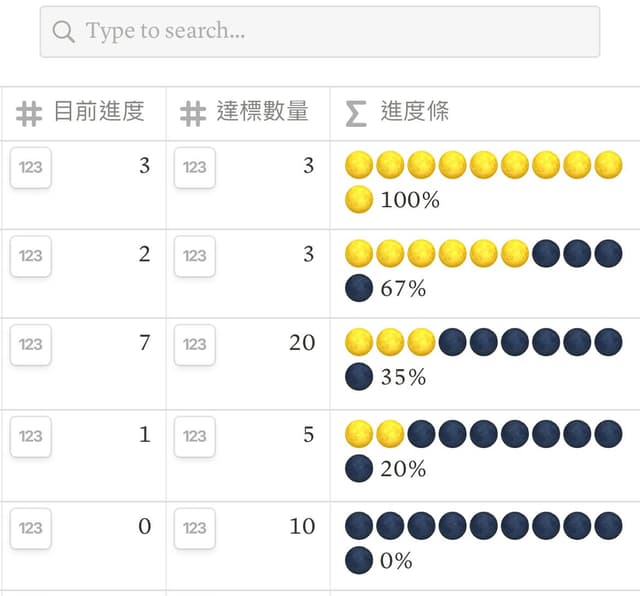This screenshot has width=640, height=596.
Task: Click 123 badge in 達標數量 of 67% row
Action: point(195,256)
